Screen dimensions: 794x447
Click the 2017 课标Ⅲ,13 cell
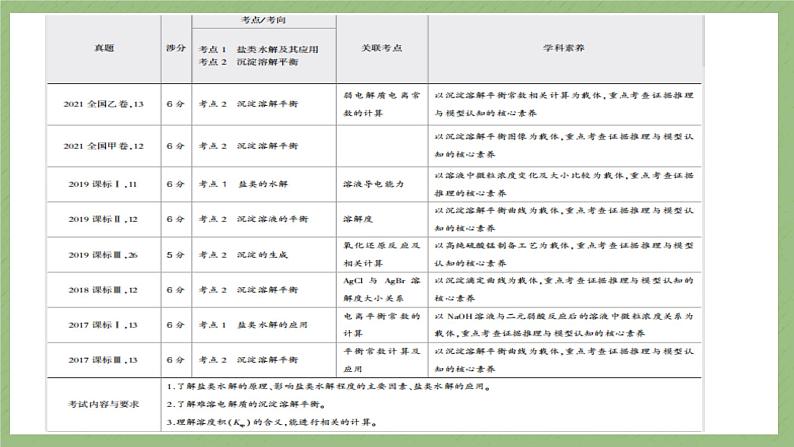[104, 359]
